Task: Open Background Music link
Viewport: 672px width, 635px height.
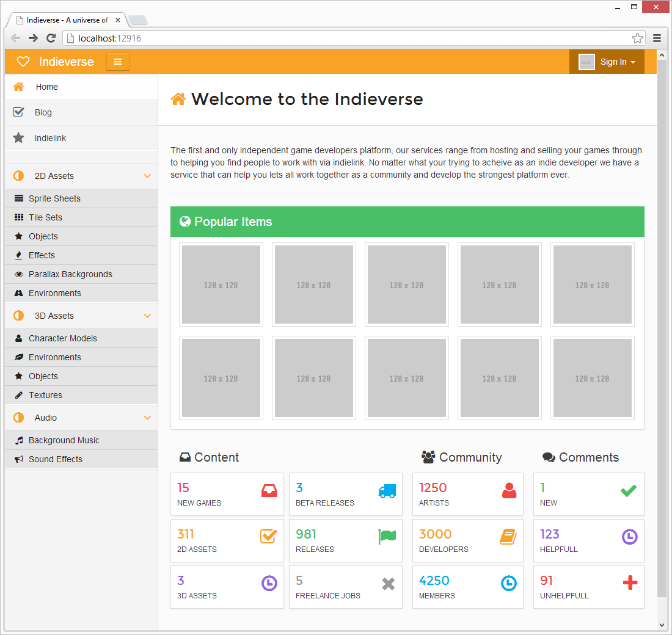Action: pos(81,440)
